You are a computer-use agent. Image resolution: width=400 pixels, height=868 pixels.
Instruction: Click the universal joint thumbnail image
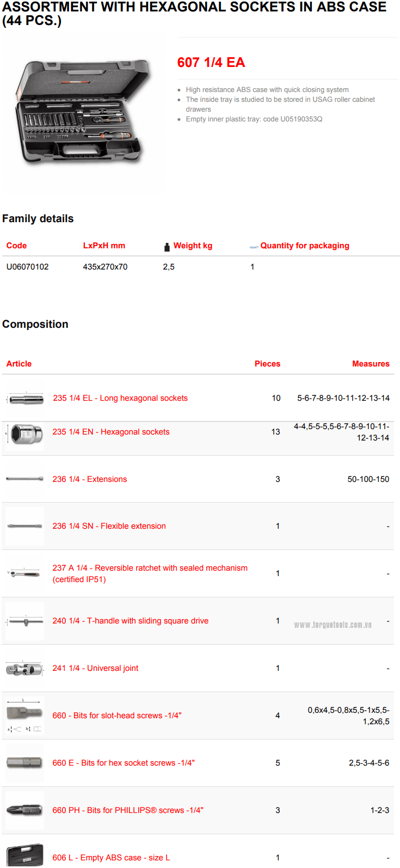tap(24, 668)
